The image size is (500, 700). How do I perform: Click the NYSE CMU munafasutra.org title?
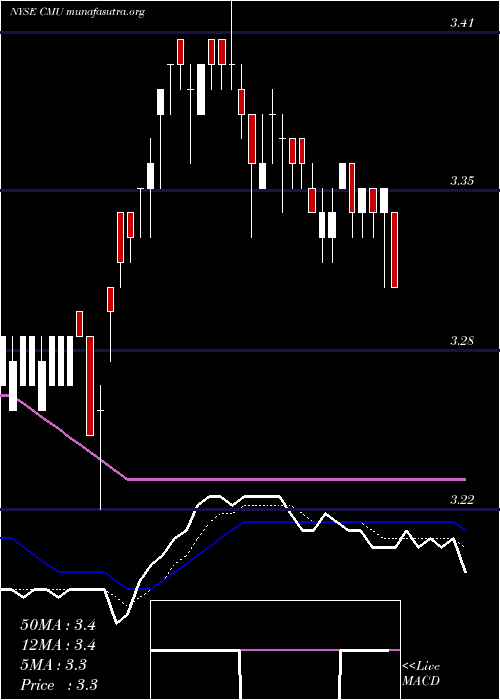pyautogui.click(x=78, y=12)
